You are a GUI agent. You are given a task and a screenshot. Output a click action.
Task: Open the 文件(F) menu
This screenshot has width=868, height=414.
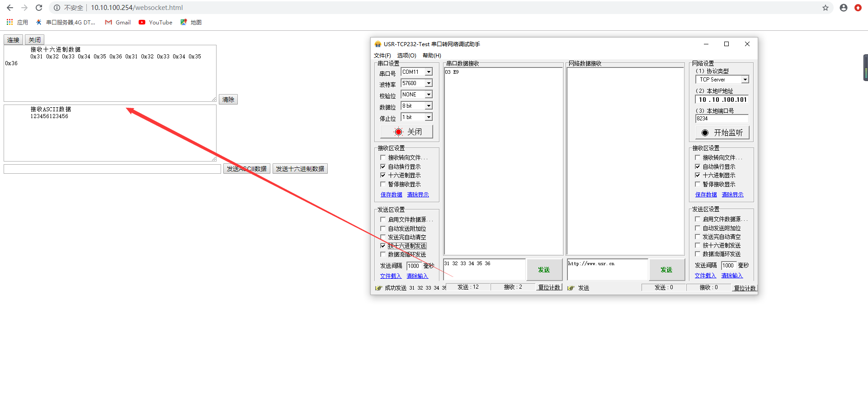coord(382,56)
